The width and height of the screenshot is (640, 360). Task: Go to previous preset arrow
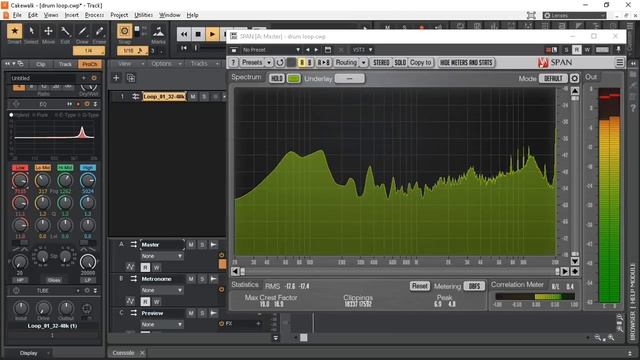pyautogui.click(x=307, y=50)
